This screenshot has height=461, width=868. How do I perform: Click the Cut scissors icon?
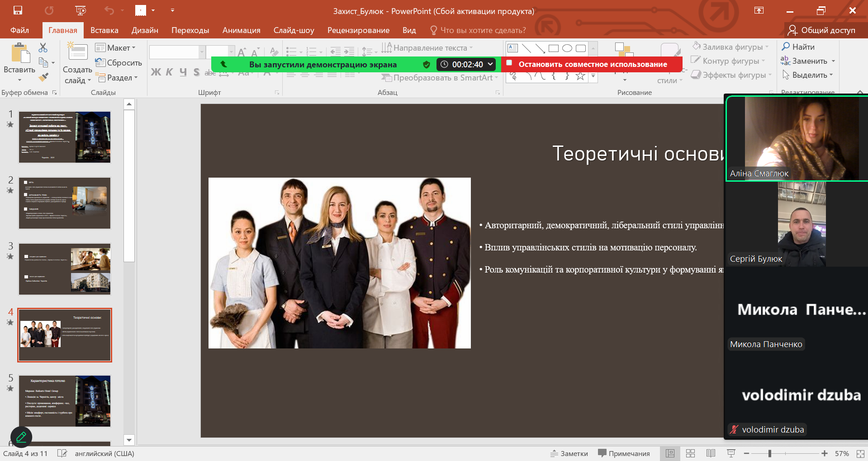coord(43,47)
